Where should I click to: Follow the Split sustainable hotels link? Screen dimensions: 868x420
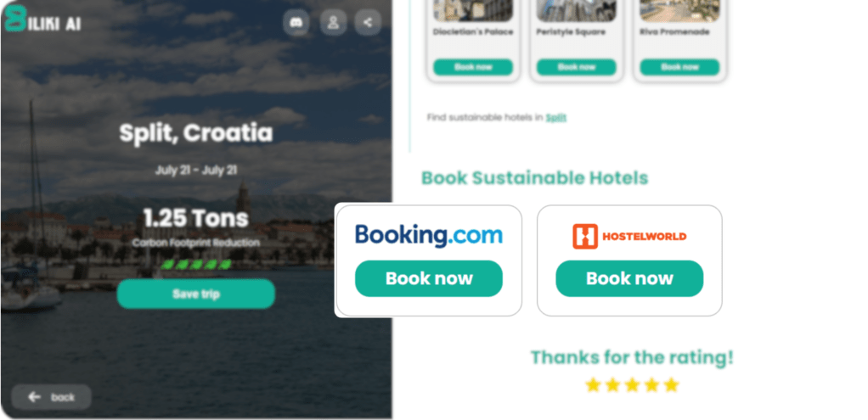[555, 118]
